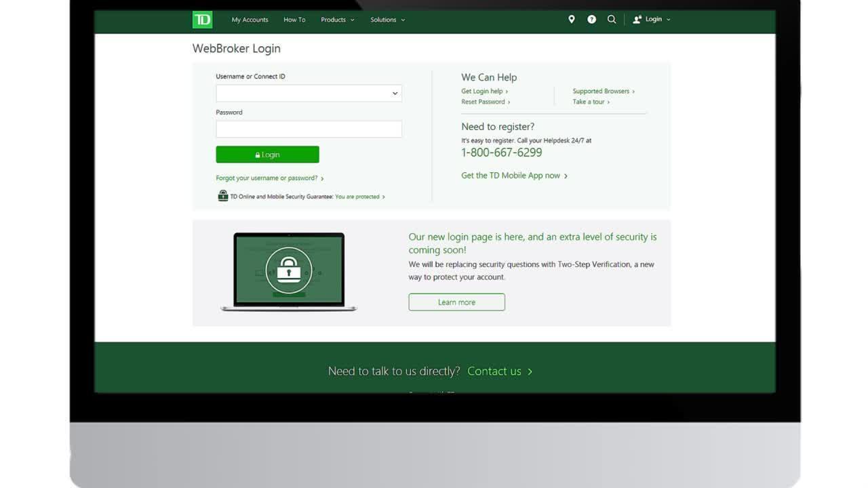This screenshot has height=488, width=868.
Task: Expand the Products menu
Action: (337, 20)
